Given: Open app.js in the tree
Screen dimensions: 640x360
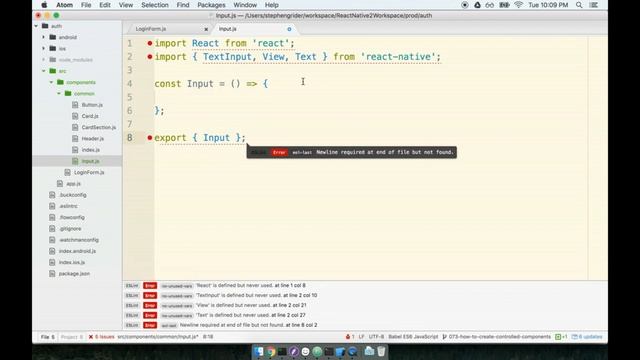Looking at the screenshot, I should tap(73, 184).
